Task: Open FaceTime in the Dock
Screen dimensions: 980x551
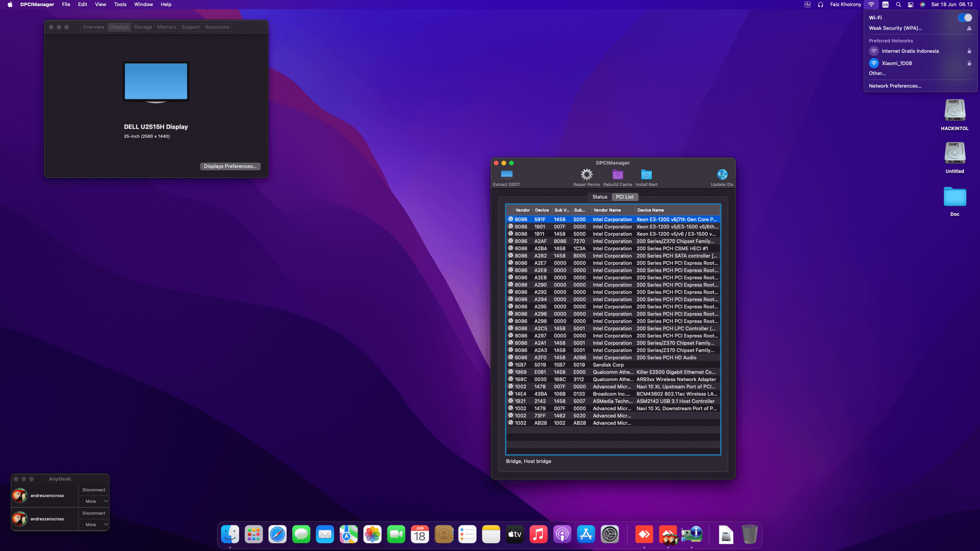Action: pos(396,534)
